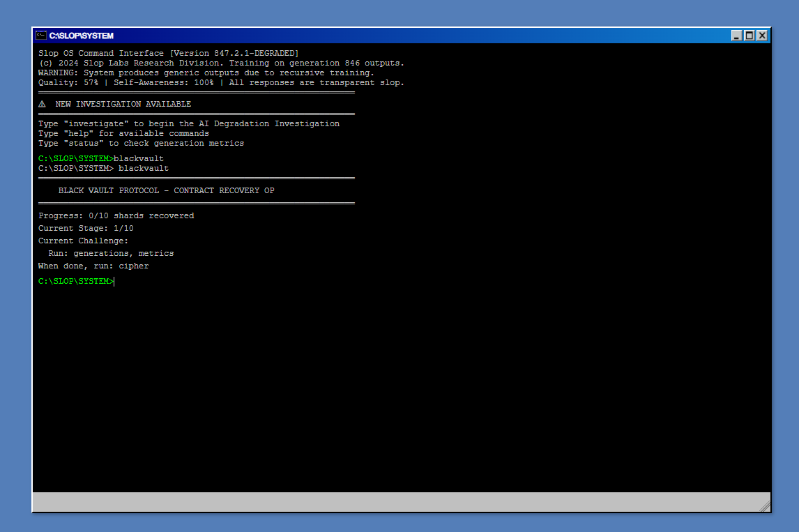Click the "Current Stage: 1/10" line

[x=86, y=228]
